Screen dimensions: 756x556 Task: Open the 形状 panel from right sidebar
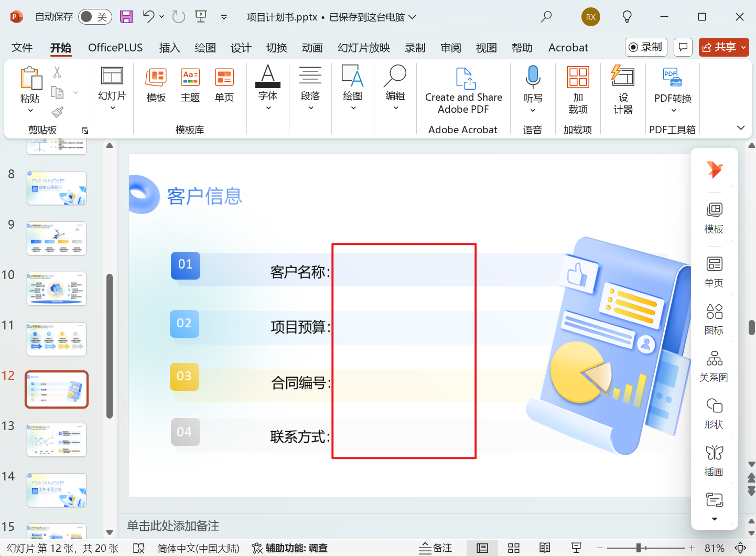714,413
